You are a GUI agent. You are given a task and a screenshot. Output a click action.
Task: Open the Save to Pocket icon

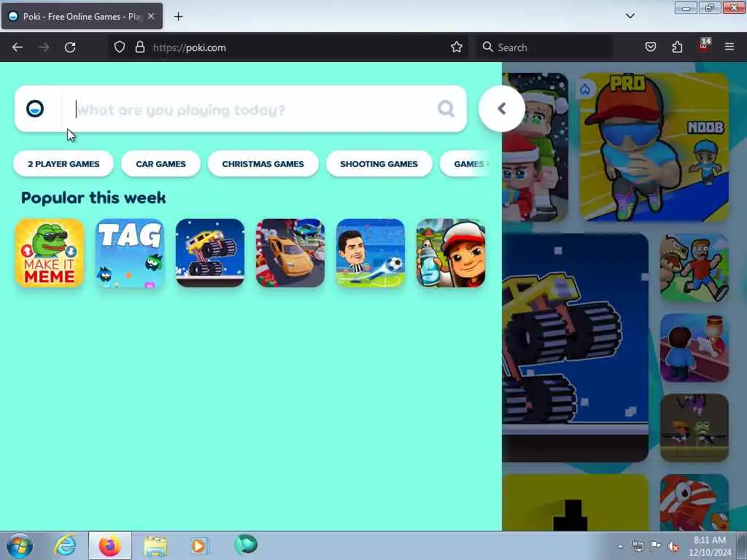point(651,47)
